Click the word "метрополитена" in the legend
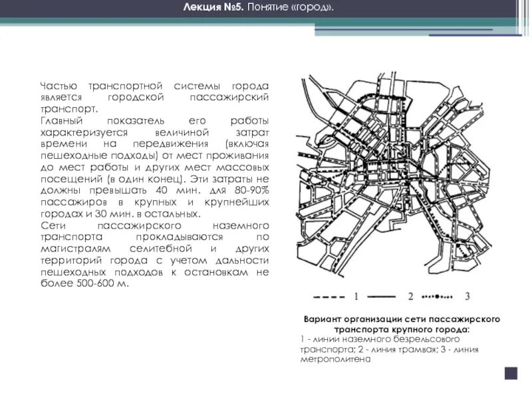The image size is (532, 399). (335, 359)
